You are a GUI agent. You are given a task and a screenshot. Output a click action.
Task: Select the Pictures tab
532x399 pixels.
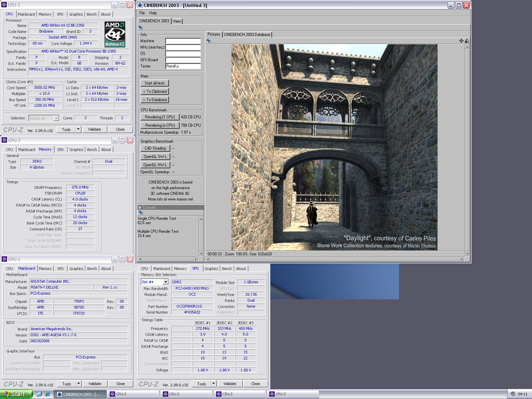[x=214, y=34]
